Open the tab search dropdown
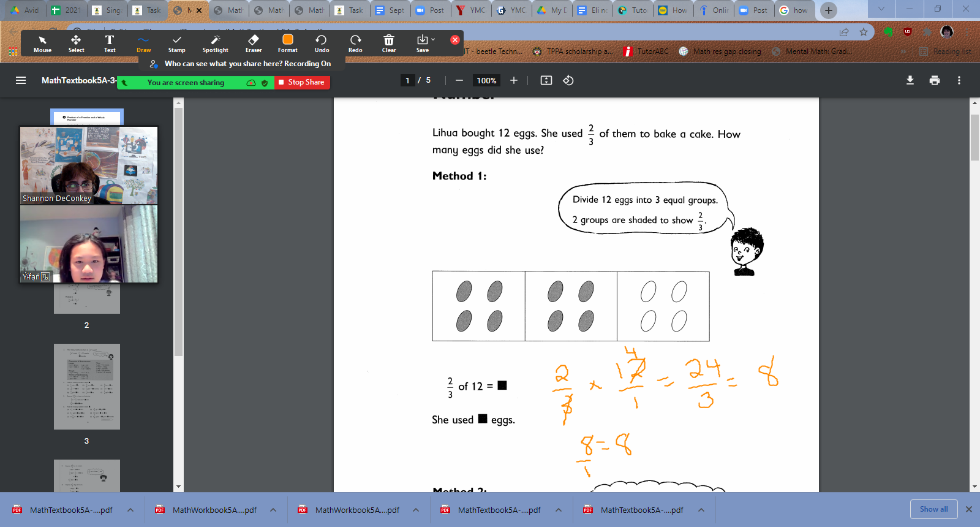Screen dimensions: 980x527 click(x=881, y=9)
